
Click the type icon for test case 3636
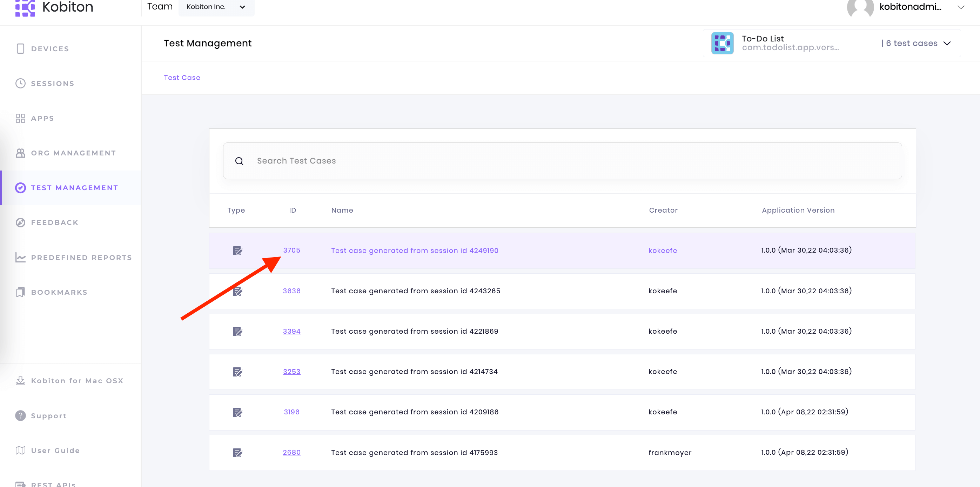(x=238, y=292)
